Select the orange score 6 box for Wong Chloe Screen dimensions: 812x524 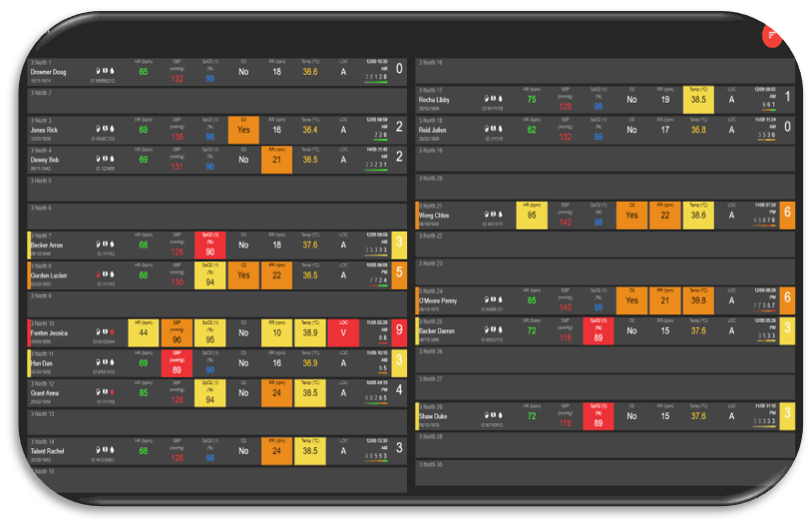click(787, 215)
